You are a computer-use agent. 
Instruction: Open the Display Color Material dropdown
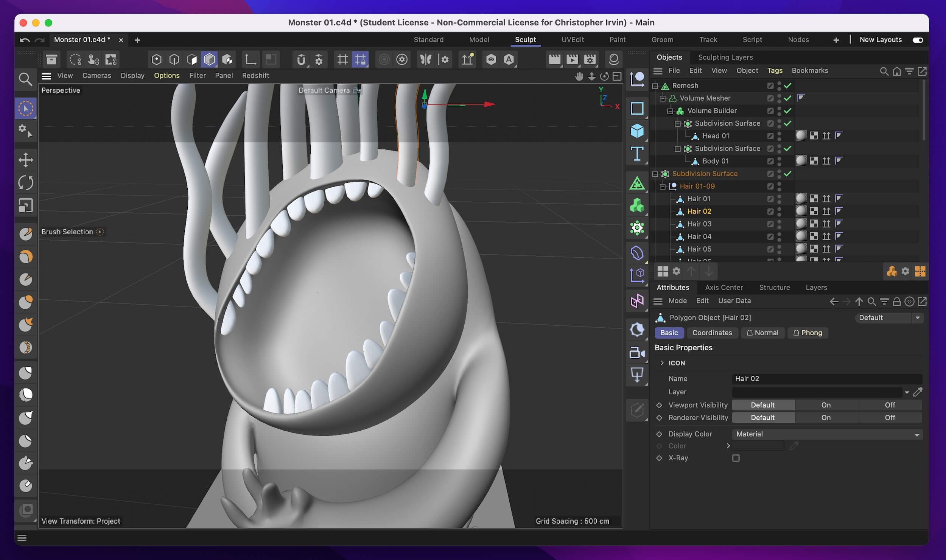coord(827,434)
